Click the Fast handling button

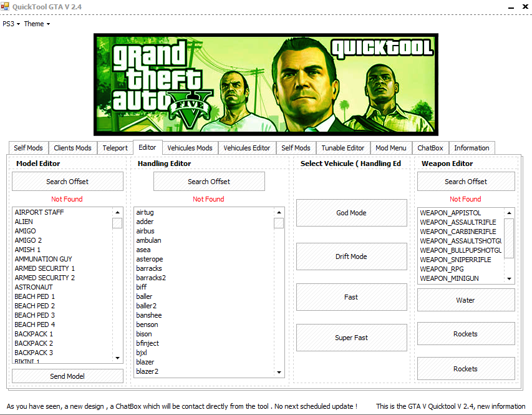pos(352,297)
